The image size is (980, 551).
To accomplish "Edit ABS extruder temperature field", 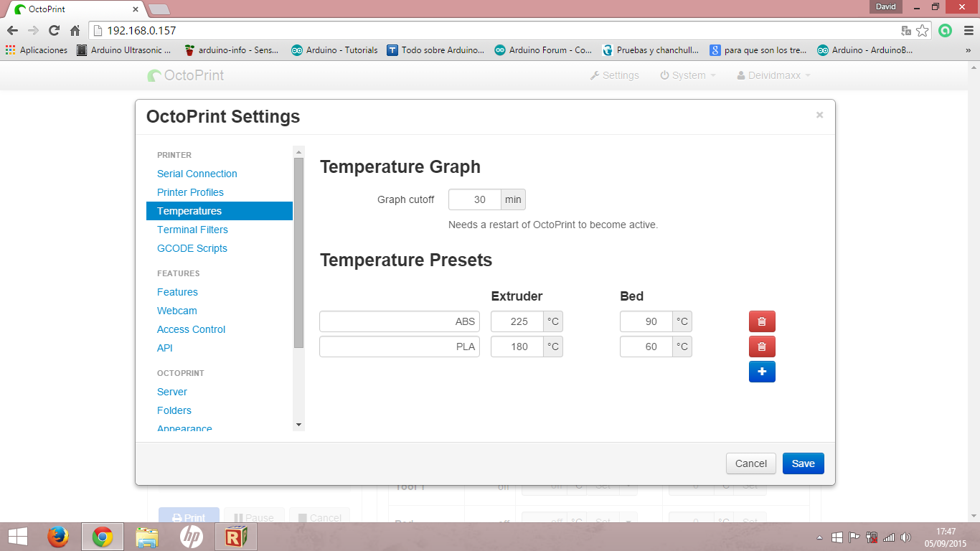I will [517, 321].
